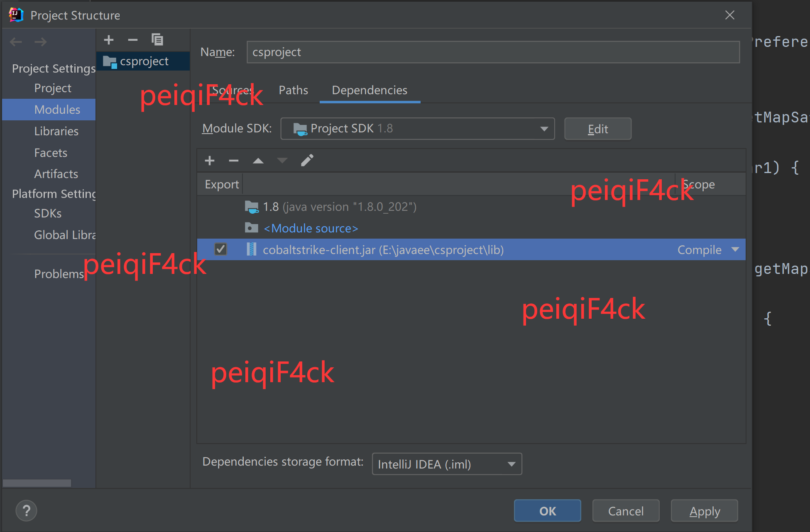Add a dependency with plus icon
The image size is (810, 532).
[210, 161]
